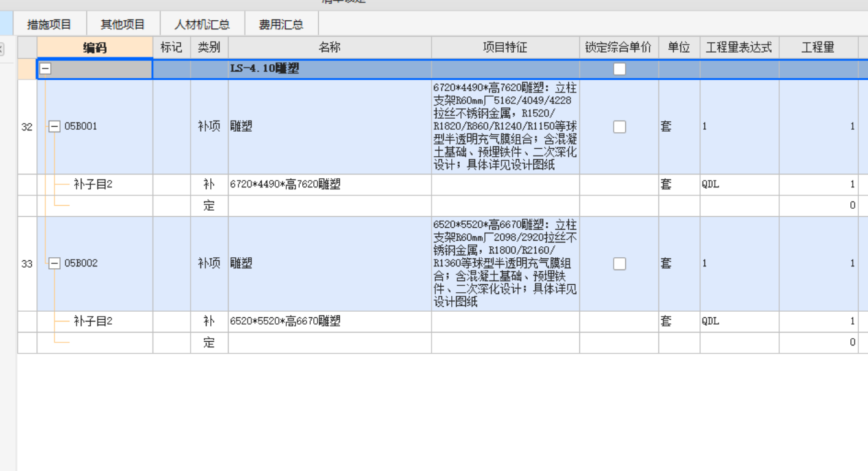Click the 套 unit cell of 05B001
This screenshot has width=868, height=471.
[x=679, y=127]
